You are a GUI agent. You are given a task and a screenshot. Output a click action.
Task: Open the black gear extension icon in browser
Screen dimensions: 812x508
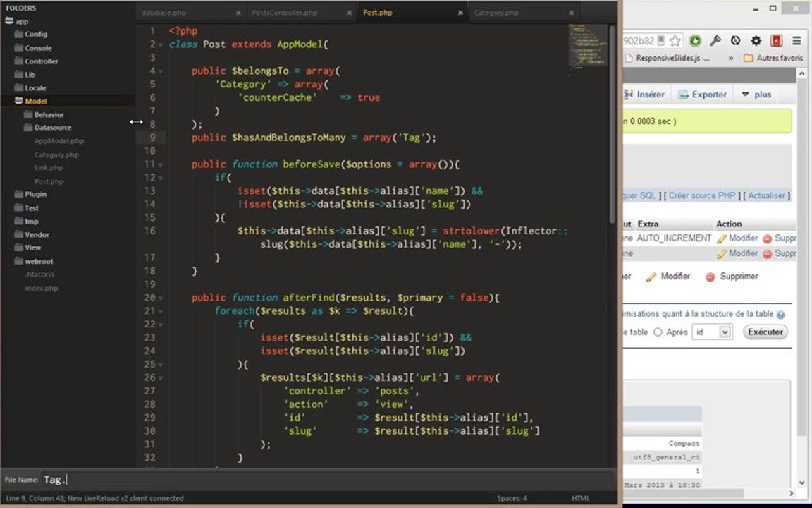click(756, 40)
